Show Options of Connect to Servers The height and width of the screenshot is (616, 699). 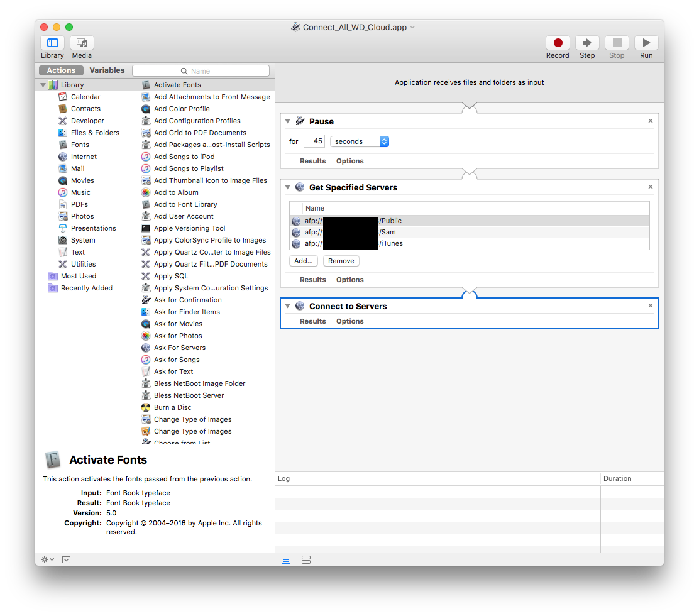350,321
